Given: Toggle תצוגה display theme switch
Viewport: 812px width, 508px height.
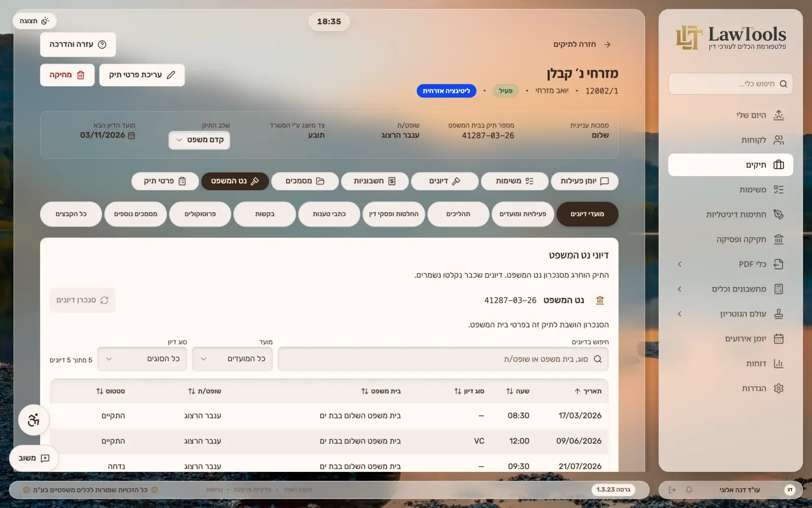Looking at the screenshot, I should pyautogui.click(x=35, y=21).
